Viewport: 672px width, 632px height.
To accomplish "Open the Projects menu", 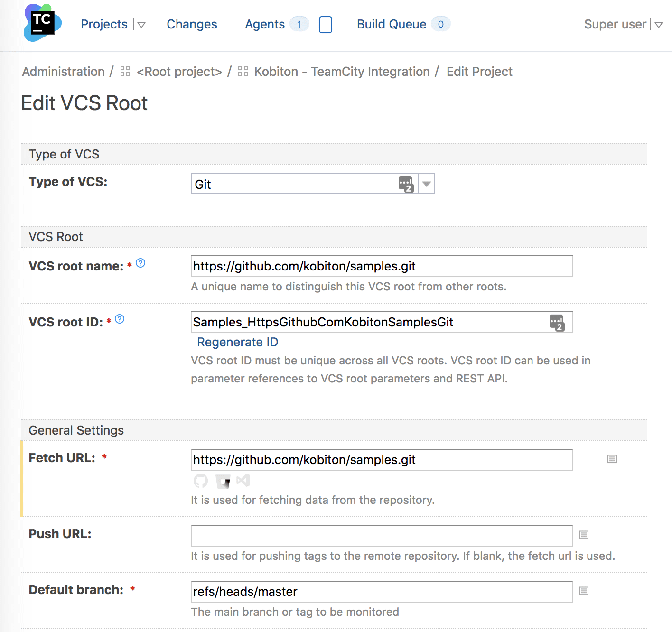I will (104, 24).
